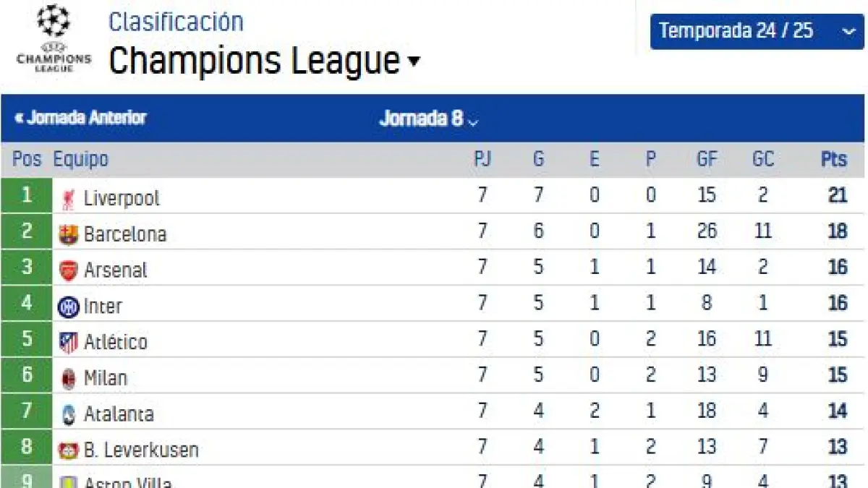
Task: Click the B. Leverkusen club crest
Action: pyautogui.click(x=68, y=450)
